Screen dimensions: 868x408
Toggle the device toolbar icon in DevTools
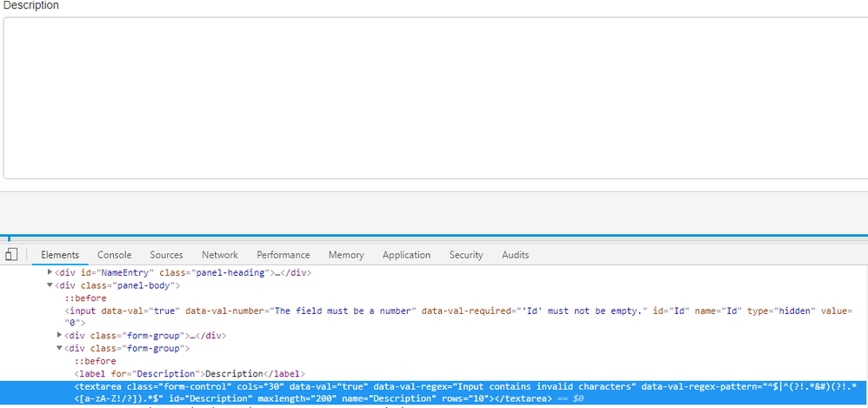click(x=11, y=255)
